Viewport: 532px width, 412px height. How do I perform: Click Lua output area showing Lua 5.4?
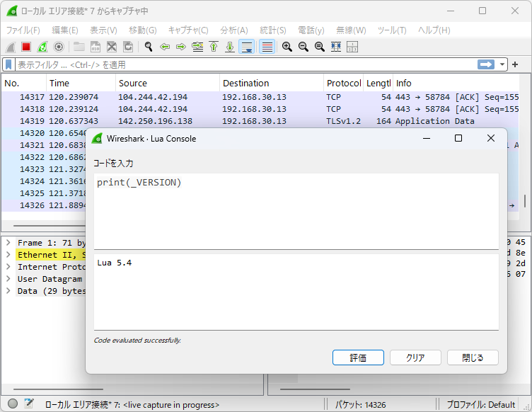296,292
